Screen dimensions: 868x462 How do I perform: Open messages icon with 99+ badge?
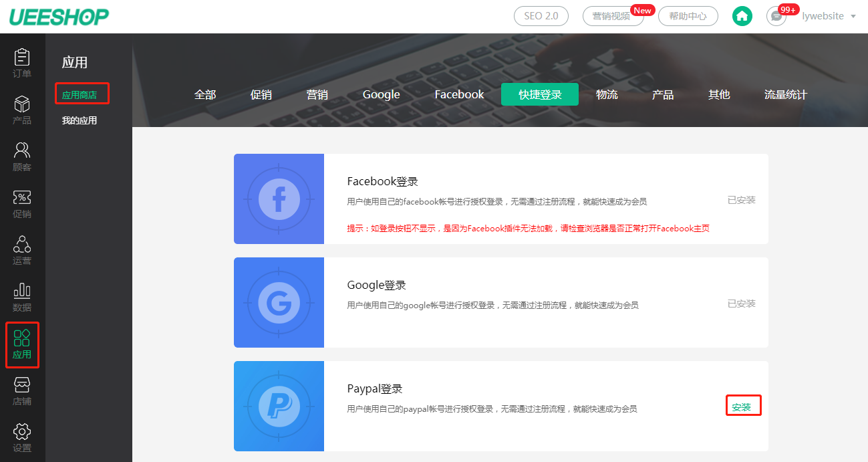click(x=776, y=16)
